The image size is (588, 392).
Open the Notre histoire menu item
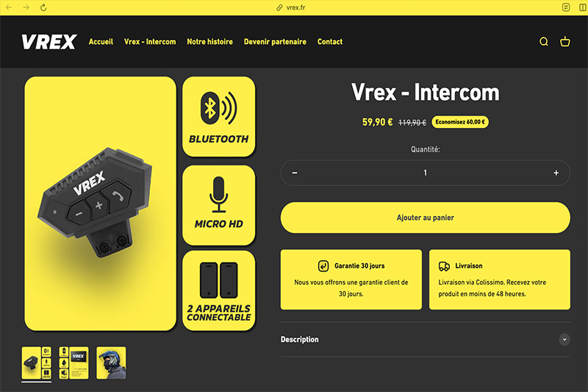210,42
